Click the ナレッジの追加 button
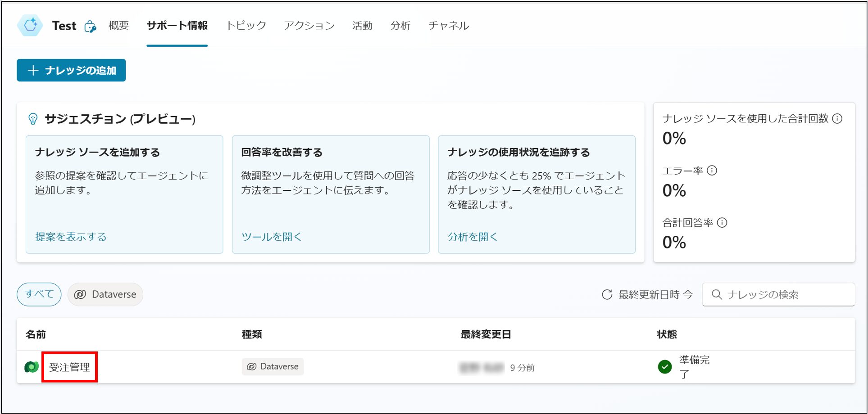Viewport: 868px width, 414px height. [71, 70]
